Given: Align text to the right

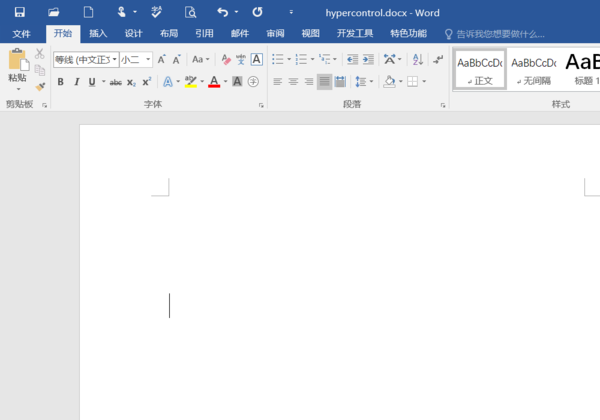Looking at the screenshot, I should 309,81.
